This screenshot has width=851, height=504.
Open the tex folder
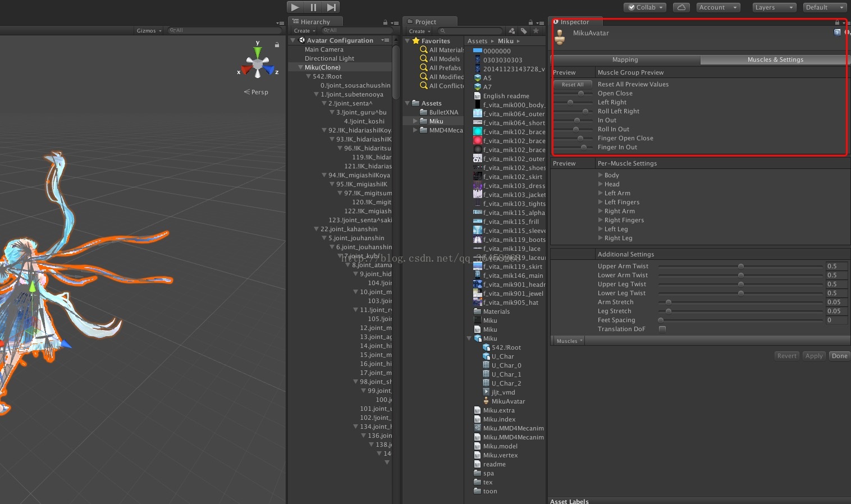(x=483, y=482)
